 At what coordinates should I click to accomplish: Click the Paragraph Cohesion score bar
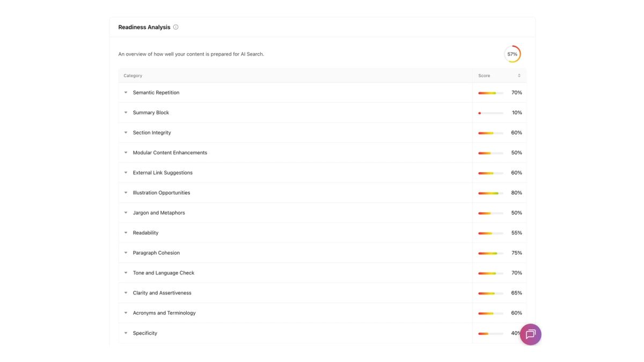click(491, 253)
